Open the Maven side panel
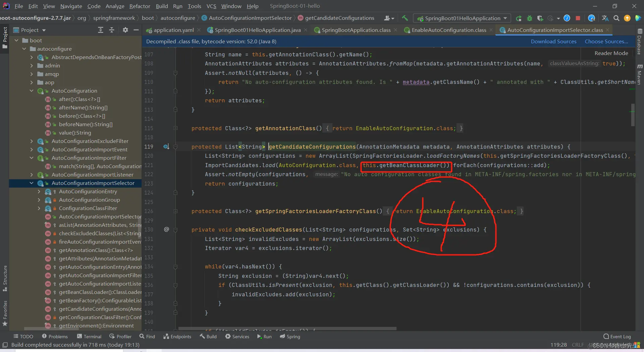The width and height of the screenshot is (644, 352). (x=639, y=74)
